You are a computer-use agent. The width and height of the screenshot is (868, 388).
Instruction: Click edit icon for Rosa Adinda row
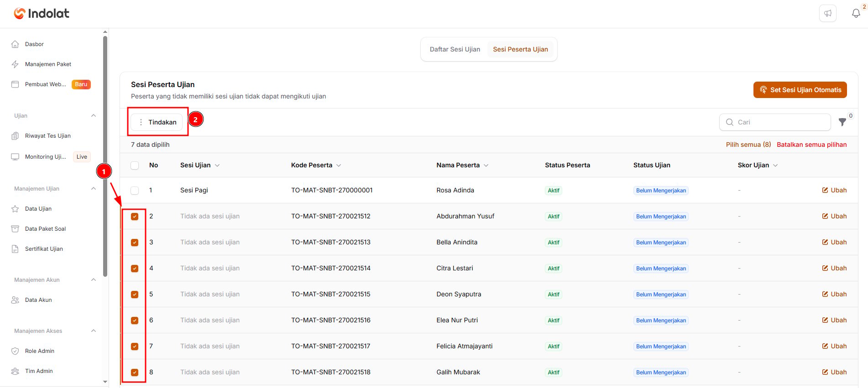pos(825,190)
